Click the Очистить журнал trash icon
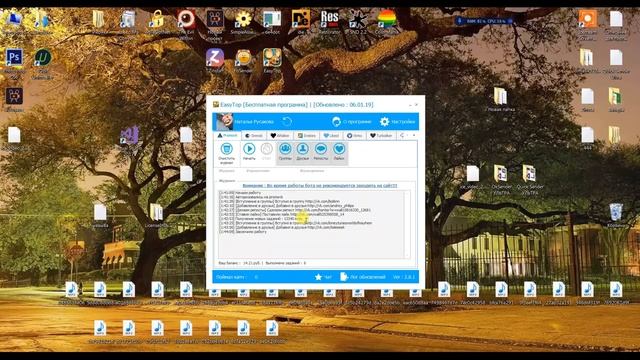This screenshot has height=360, width=640. pyautogui.click(x=227, y=149)
